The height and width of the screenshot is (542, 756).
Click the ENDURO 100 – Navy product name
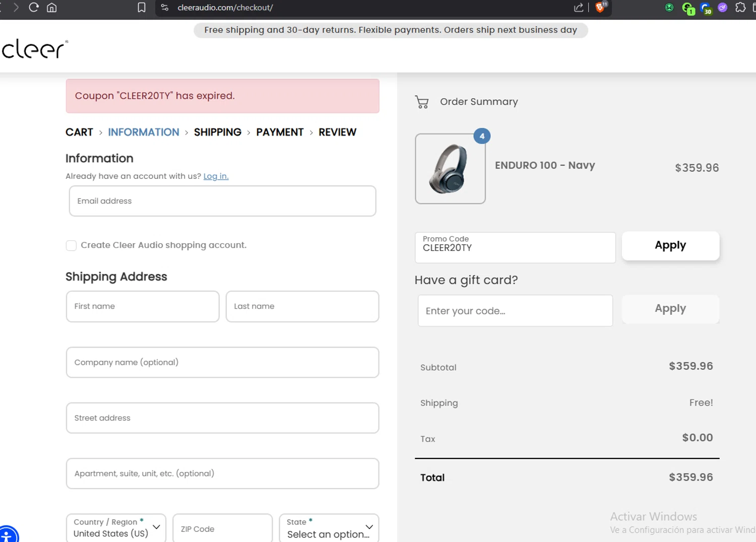pyautogui.click(x=545, y=165)
